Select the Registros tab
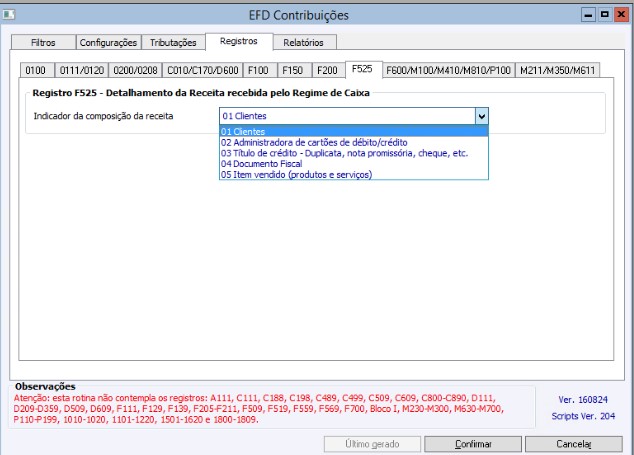The width and height of the screenshot is (634, 455). click(239, 41)
